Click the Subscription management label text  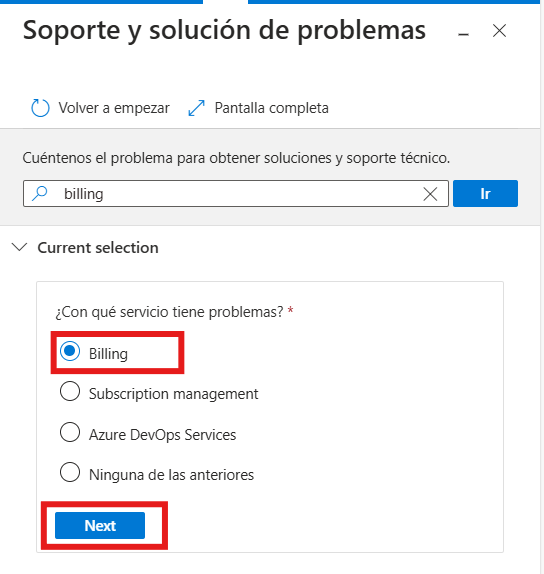click(x=174, y=394)
